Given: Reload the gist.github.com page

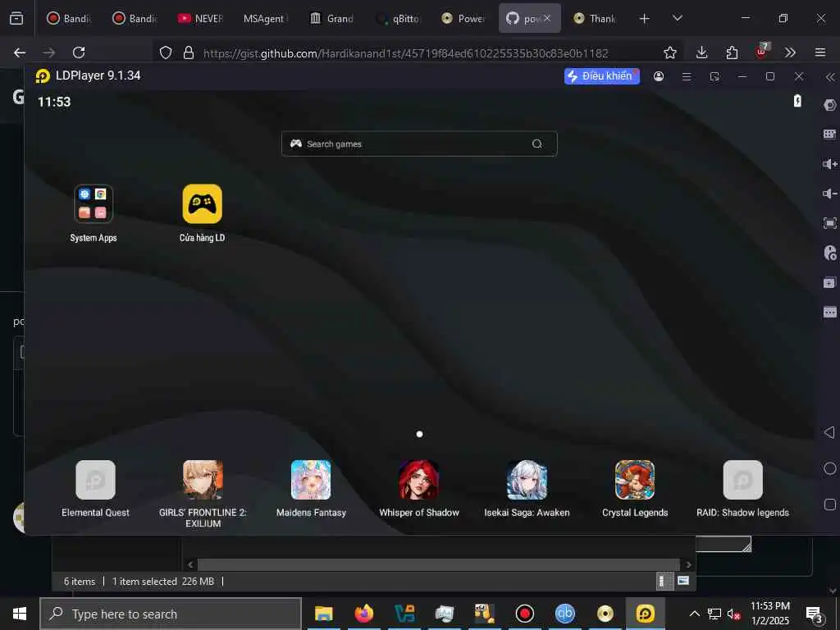Looking at the screenshot, I should 79,52.
